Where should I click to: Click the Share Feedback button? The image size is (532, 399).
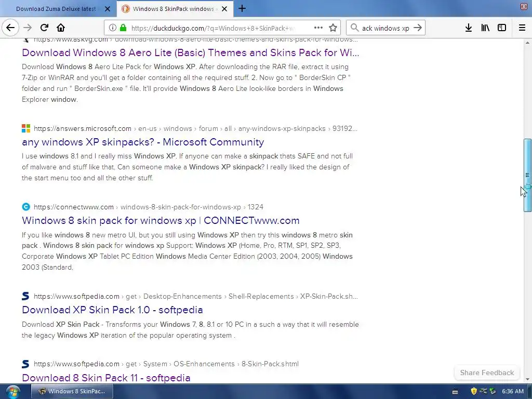487,373
